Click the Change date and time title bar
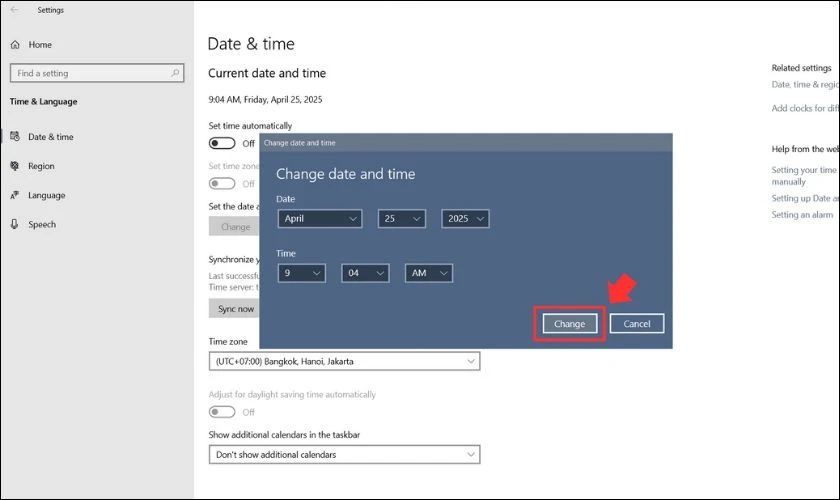This screenshot has height=500, width=840. tap(466, 143)
